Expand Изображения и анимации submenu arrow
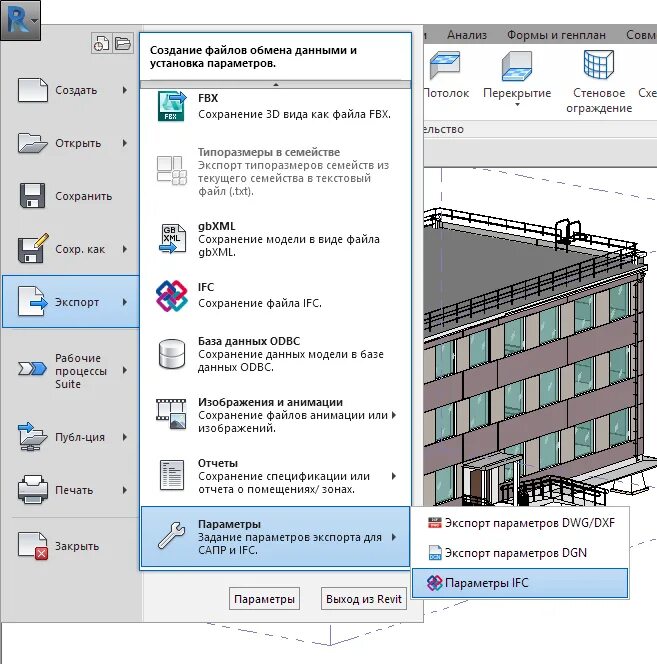This screenshot has width=657, height=664. coord(394,415)
